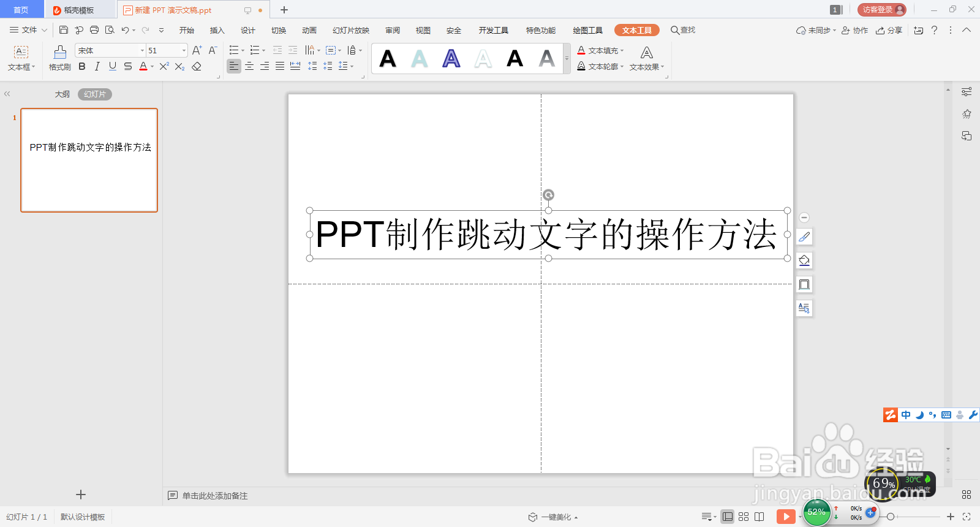Image resolution: width=980 pixels, height=527 pixels.
Task: Switch to reading view icon
Action: (759, 517)
